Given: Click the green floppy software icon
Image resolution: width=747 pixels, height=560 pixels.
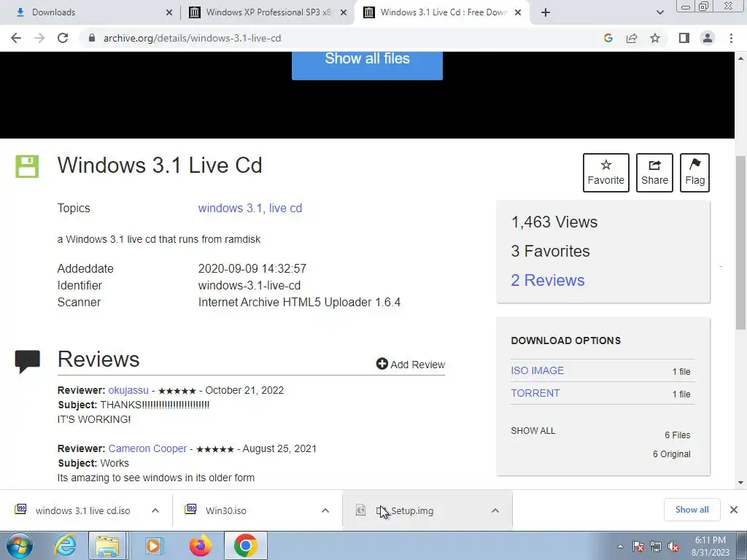Looking at the screenshot, I should point(27,166).
